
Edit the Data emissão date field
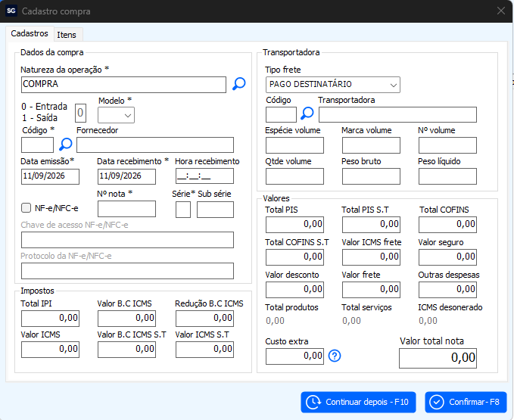point(50,176)
